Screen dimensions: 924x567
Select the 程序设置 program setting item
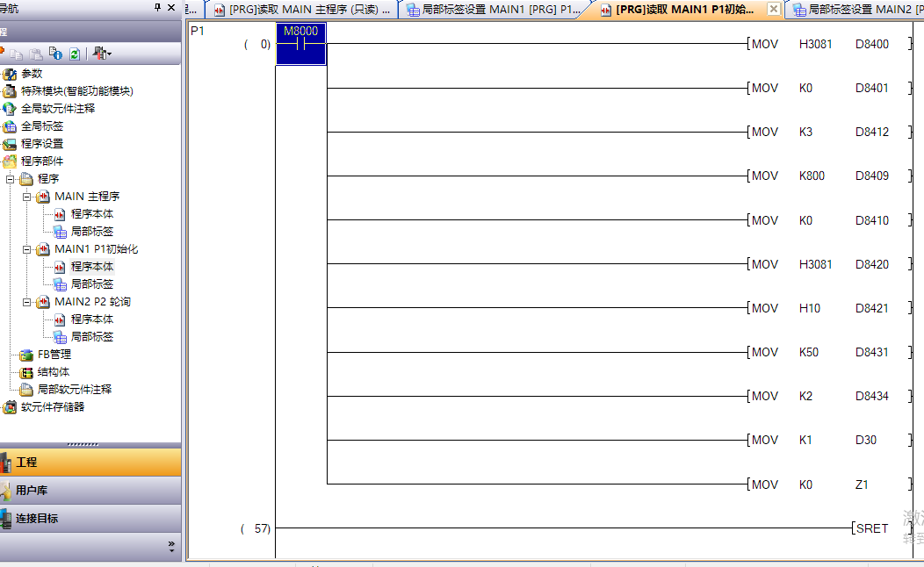(x=42, y=144)
